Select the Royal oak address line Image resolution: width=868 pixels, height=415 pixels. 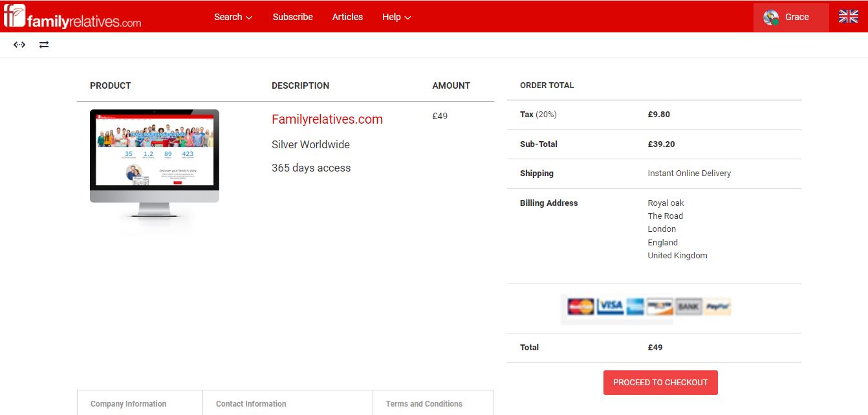pyautogui.click(x=666, y=203)
